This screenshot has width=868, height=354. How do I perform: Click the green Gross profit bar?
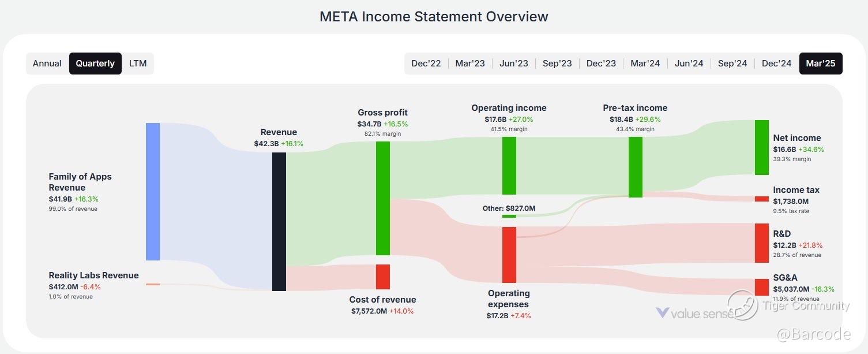[x=383, y=198]
